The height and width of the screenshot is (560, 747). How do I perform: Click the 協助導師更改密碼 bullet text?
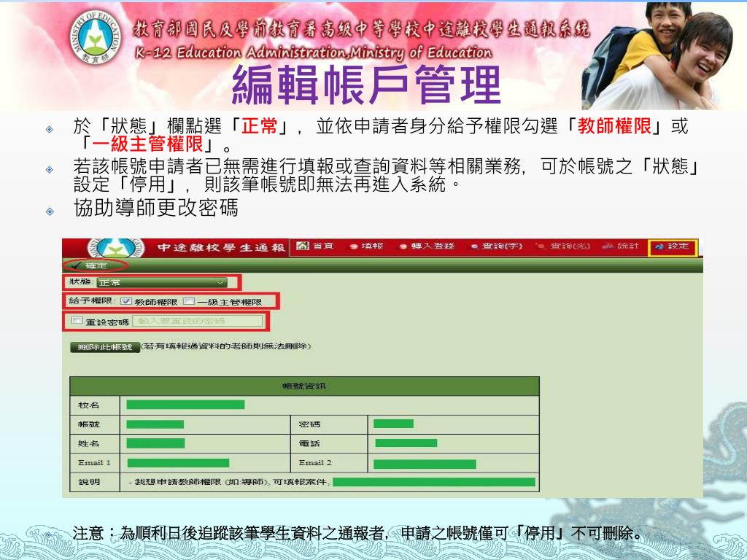pos(156,208)
